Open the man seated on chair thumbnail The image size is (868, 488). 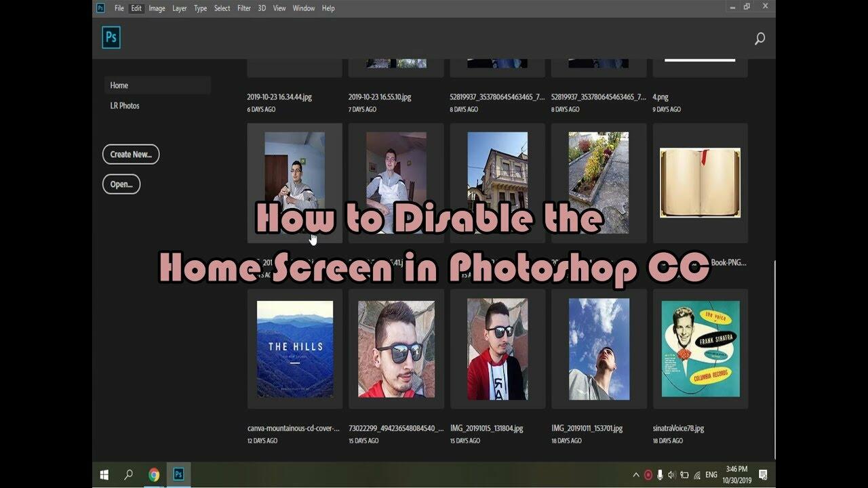coord(396,182)
